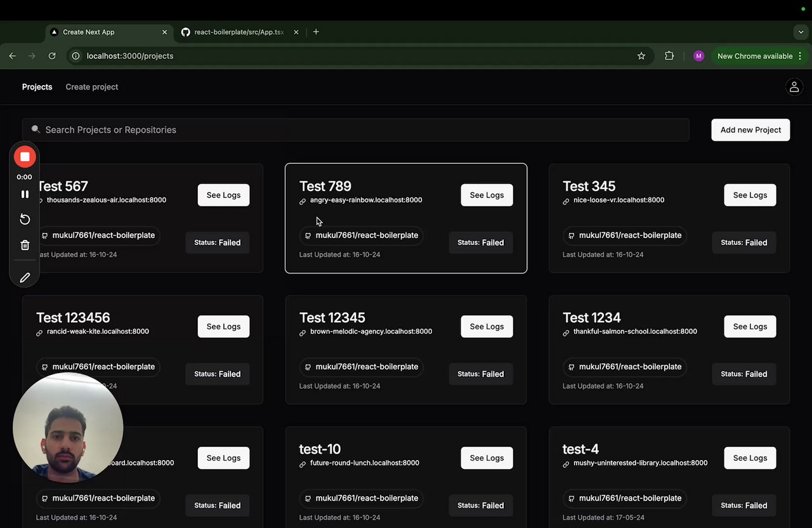Select the Test 1234 card title

tap(591, 317)
